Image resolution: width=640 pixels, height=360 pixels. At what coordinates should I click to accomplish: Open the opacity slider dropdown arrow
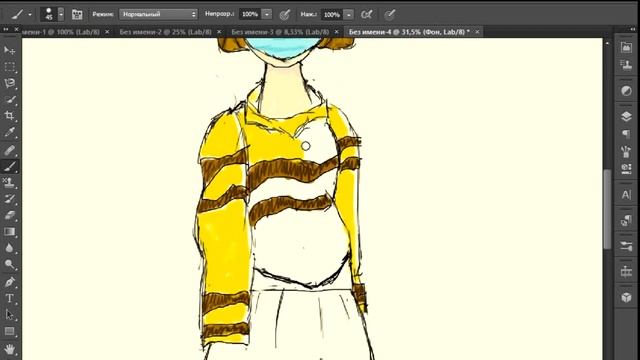click(267, 15)
